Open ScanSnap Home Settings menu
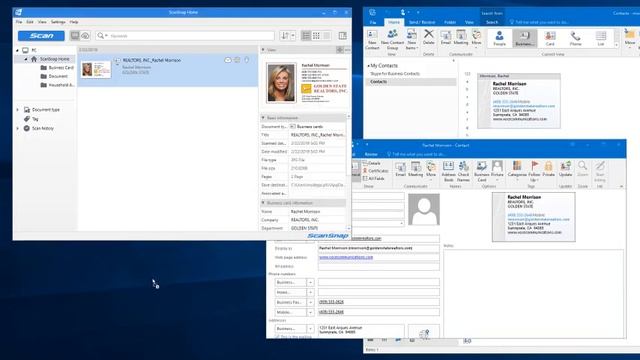 58,22
